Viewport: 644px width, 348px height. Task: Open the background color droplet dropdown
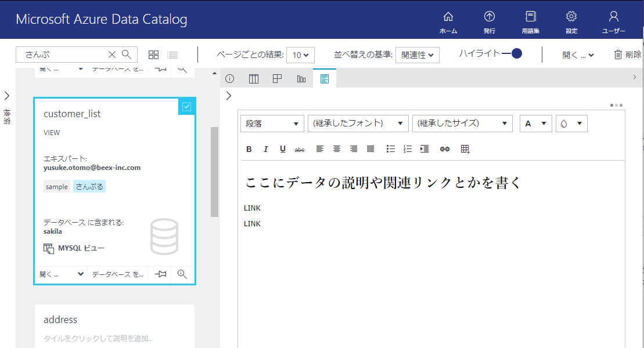click(571, 124)
